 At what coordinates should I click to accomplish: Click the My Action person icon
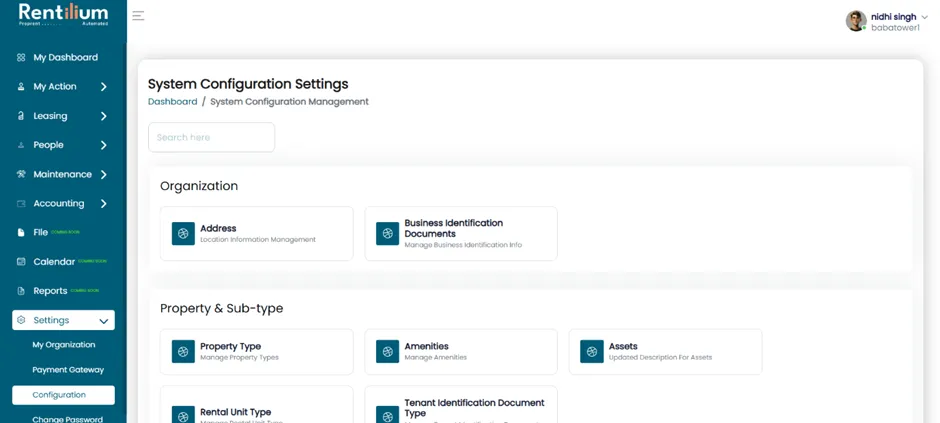point(21,87)
